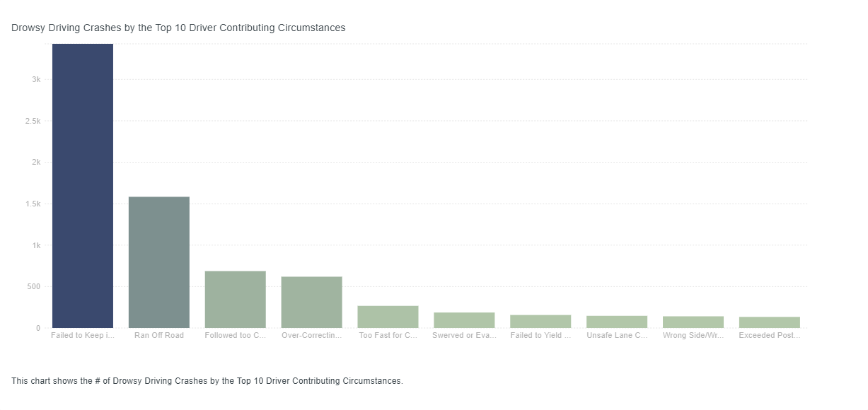The image size is (868, 410).
Task: Click the 'Failed to Keep i...' axis label
Action: (x=83, y=335)
